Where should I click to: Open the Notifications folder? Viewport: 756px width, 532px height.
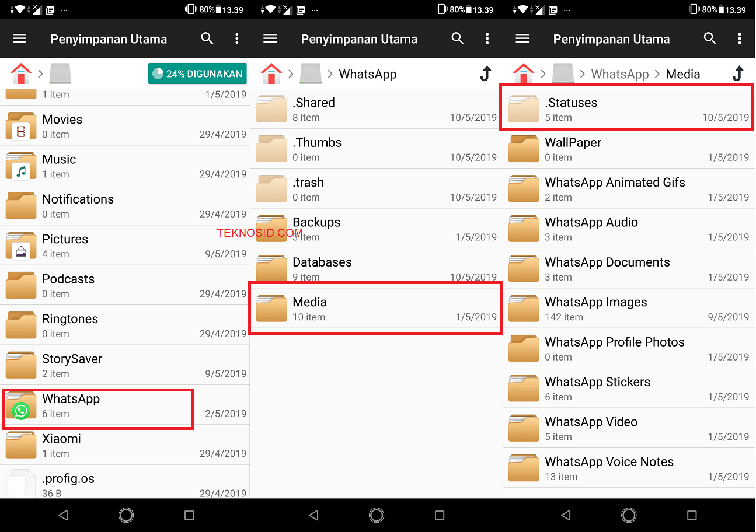point(125,206)
